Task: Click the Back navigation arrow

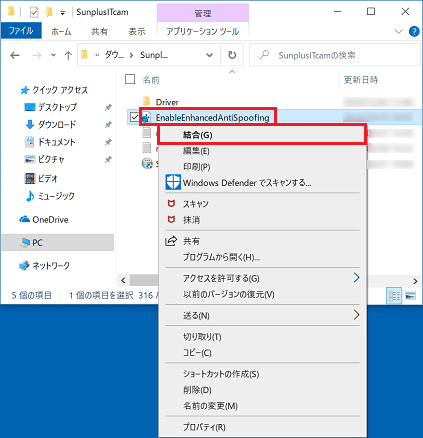Action: (15, 55)
